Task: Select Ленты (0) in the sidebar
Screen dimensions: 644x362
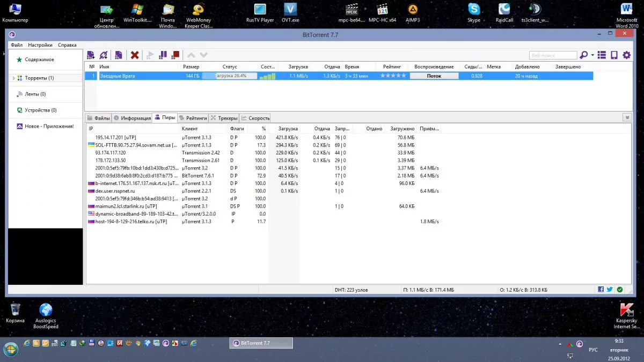Action: click(x=35, y=94)
